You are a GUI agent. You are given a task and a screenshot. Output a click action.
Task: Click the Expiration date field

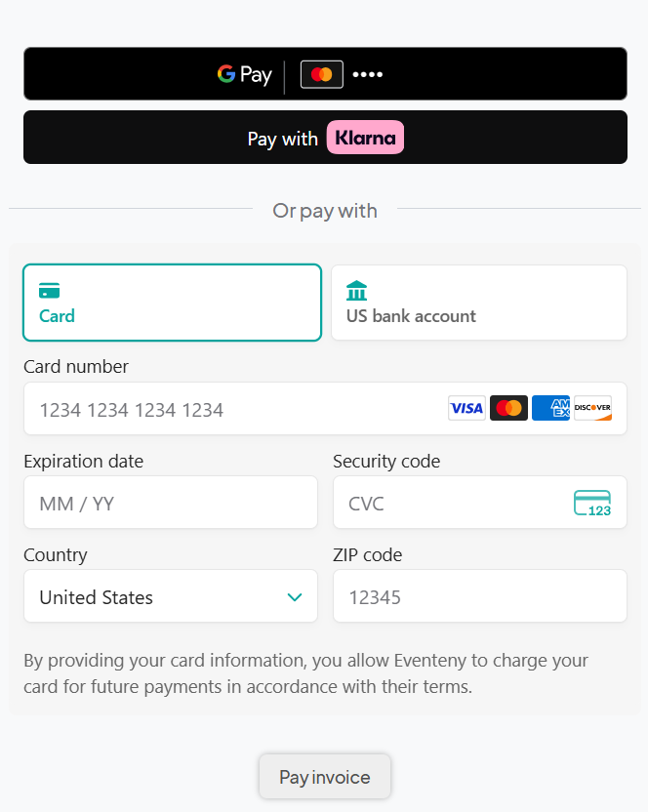[x=171, y=503]
